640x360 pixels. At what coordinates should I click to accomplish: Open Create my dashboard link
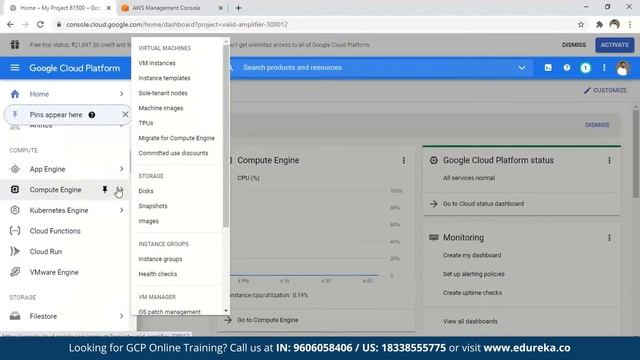[472, 255]
